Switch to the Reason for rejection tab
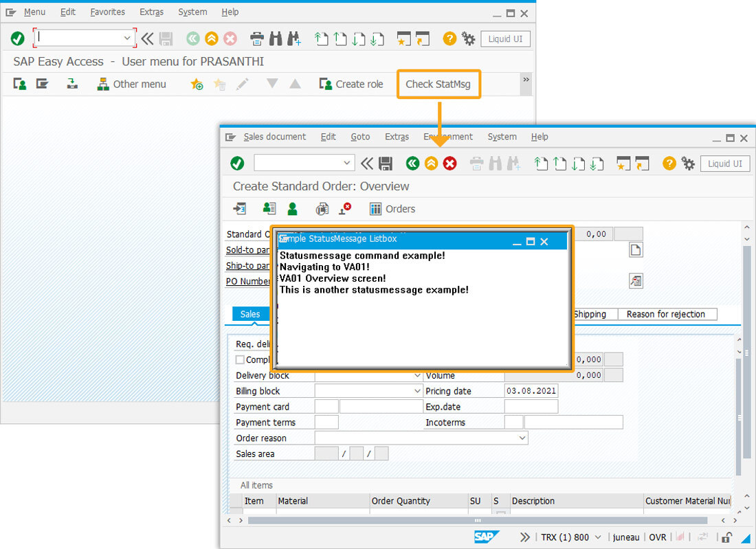 click(x=667, y=314)
